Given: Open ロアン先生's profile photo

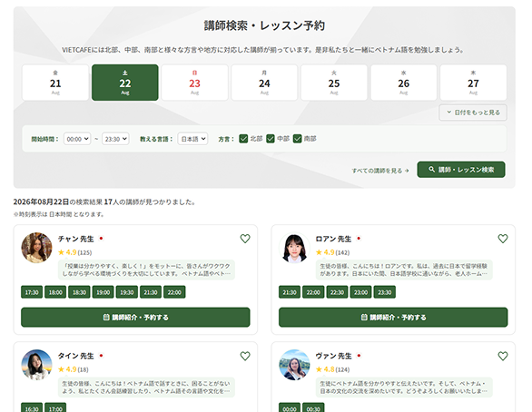Looking at the screenshot, I should click(294, 248).
